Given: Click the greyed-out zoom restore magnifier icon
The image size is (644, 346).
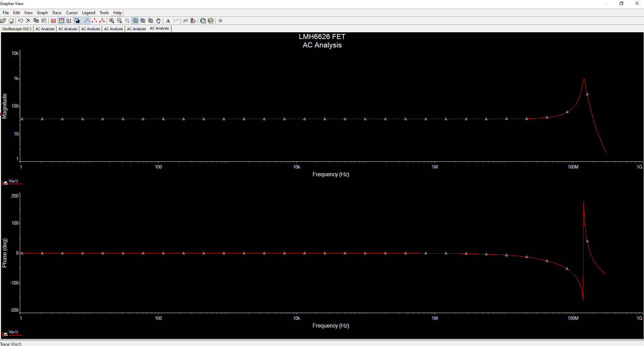Looking at the screenshot, I should click(127, 21).
